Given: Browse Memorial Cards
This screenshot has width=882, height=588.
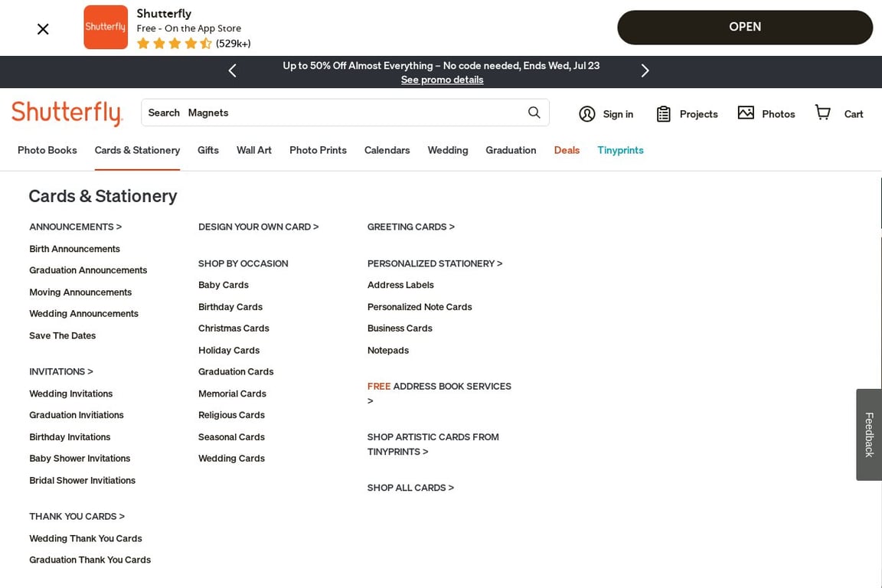Looking at the screenshot, I should click(x=232, y=394).
